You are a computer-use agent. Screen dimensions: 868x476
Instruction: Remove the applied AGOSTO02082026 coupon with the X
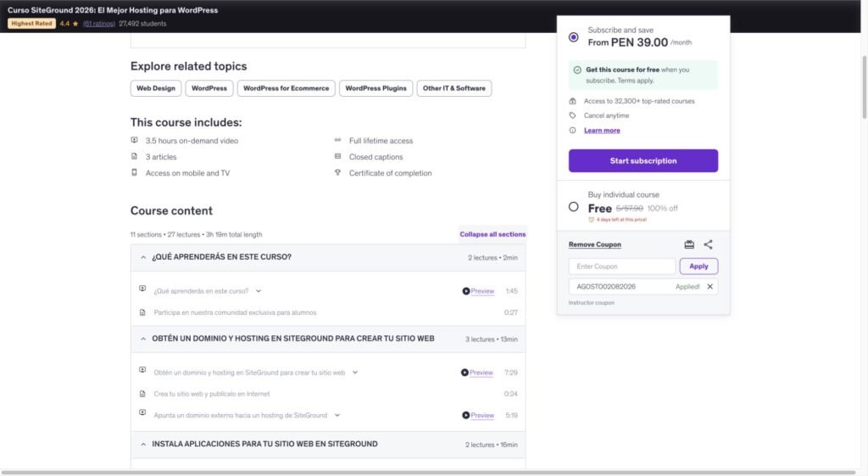click(x=709, y=287)
